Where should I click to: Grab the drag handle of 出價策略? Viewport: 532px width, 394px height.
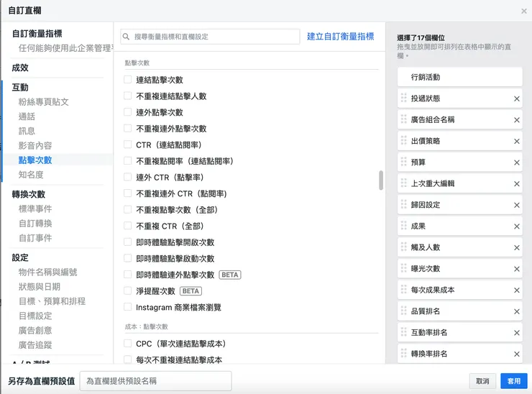[403, 140]
